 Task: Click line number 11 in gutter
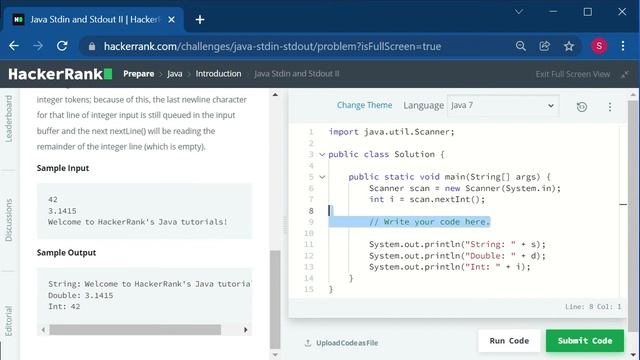309,244
